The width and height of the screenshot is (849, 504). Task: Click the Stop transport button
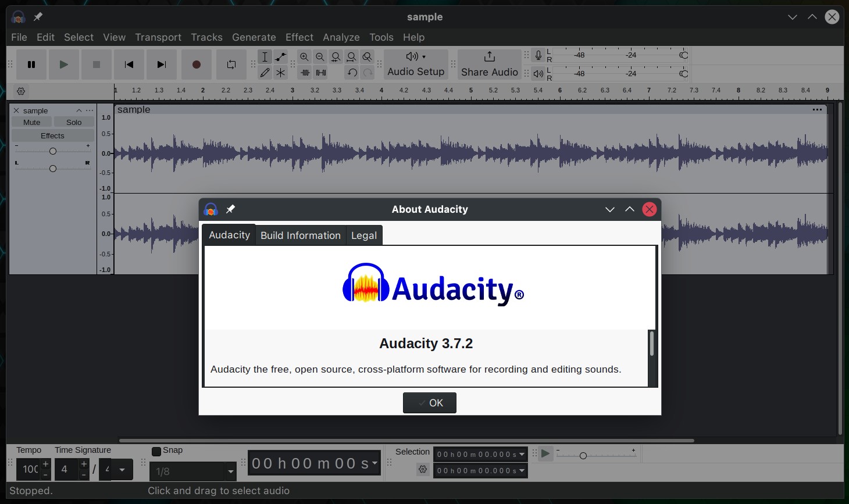click(97, 65)
